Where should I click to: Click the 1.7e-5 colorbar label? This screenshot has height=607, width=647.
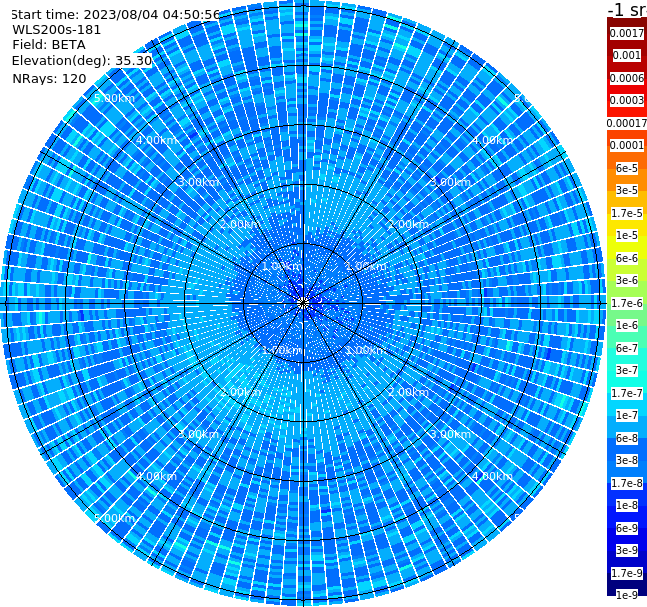click(627, 213)
